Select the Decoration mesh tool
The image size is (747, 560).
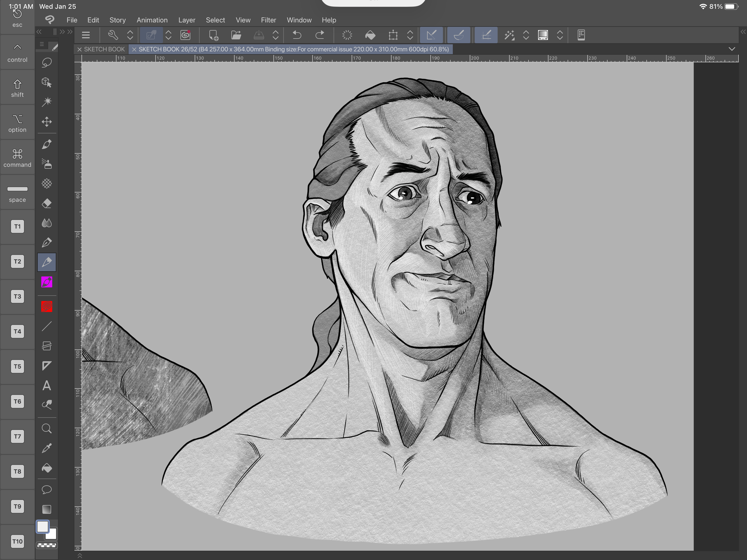[46, 183]
